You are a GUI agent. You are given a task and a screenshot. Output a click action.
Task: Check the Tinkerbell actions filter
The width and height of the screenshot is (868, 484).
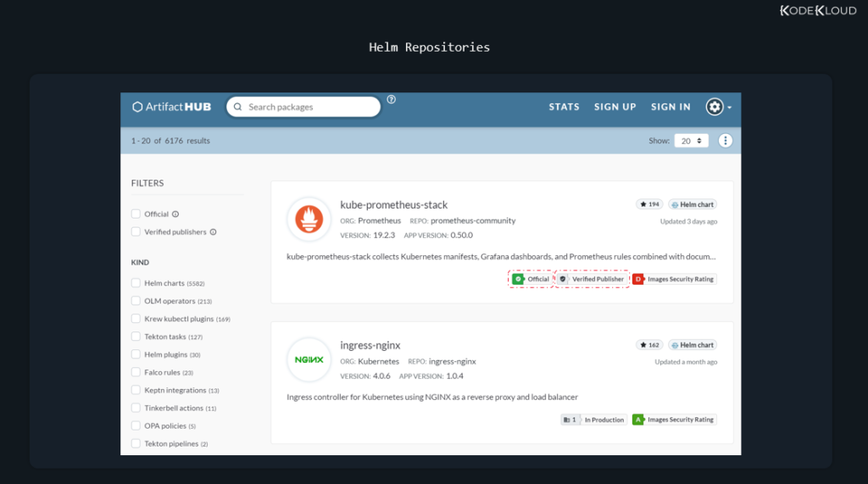136,408
